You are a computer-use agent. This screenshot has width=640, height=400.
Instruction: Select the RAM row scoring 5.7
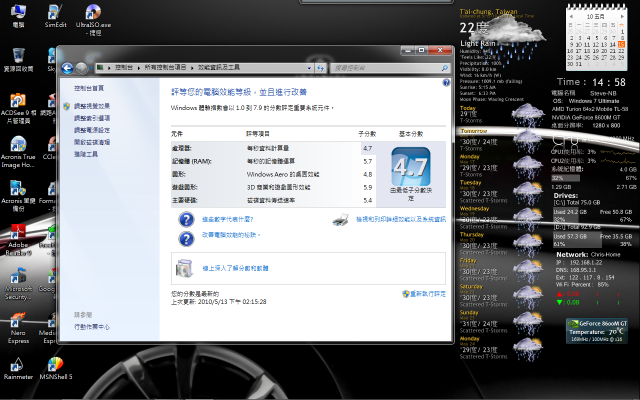(x=273, y=161)
